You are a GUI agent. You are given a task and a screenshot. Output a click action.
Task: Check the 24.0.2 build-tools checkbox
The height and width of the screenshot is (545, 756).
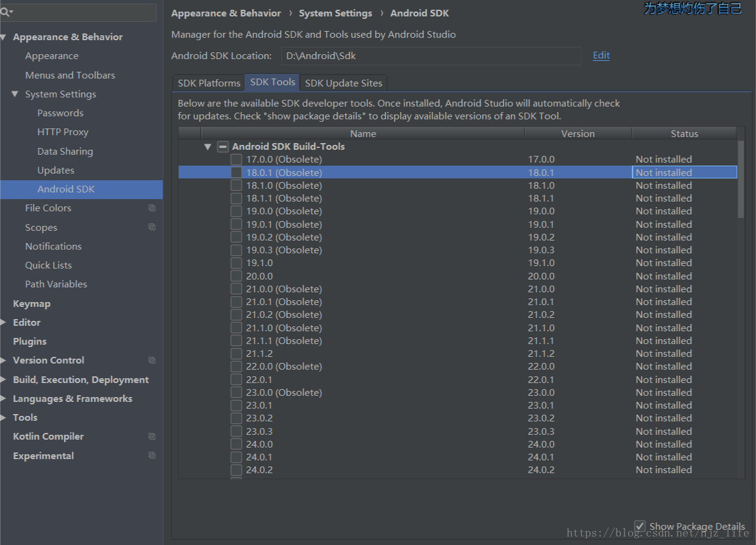click(x=236, y=470)
